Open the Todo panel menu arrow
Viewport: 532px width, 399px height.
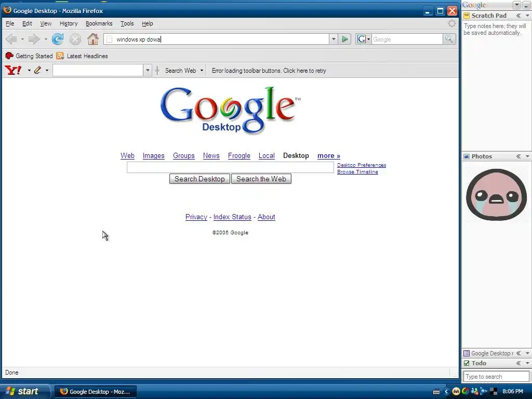[x=527, y=363]
